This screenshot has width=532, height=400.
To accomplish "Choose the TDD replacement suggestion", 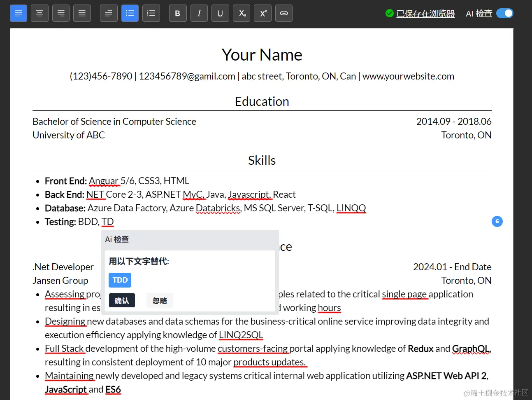I will click(120, 280).
